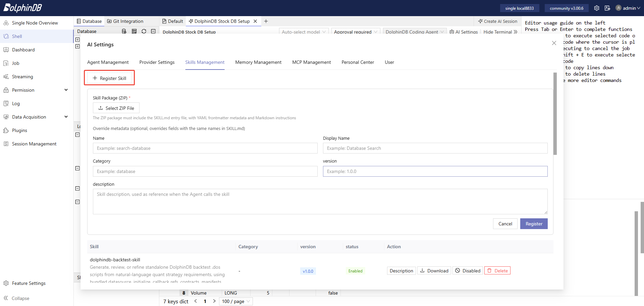
Task: Click the database icon in Database panel header
Action: click(124, 31)
